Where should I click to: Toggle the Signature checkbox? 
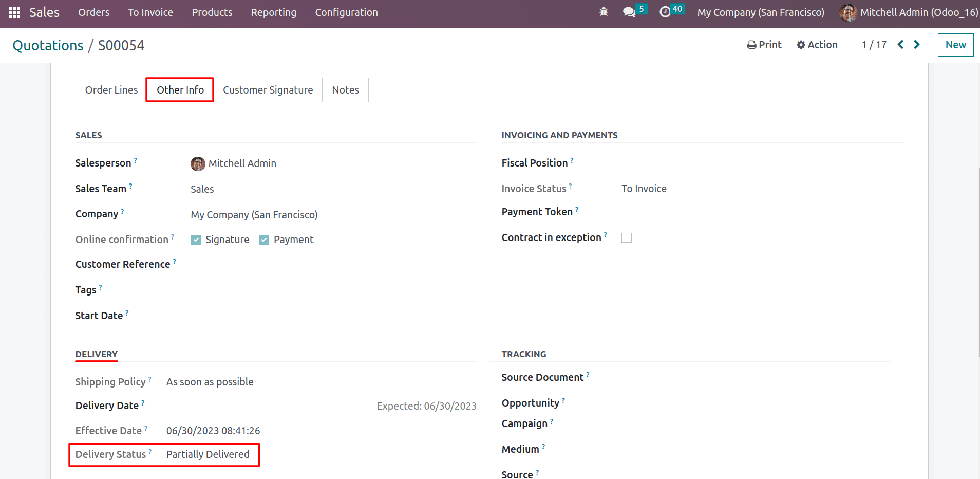[196, 240]
